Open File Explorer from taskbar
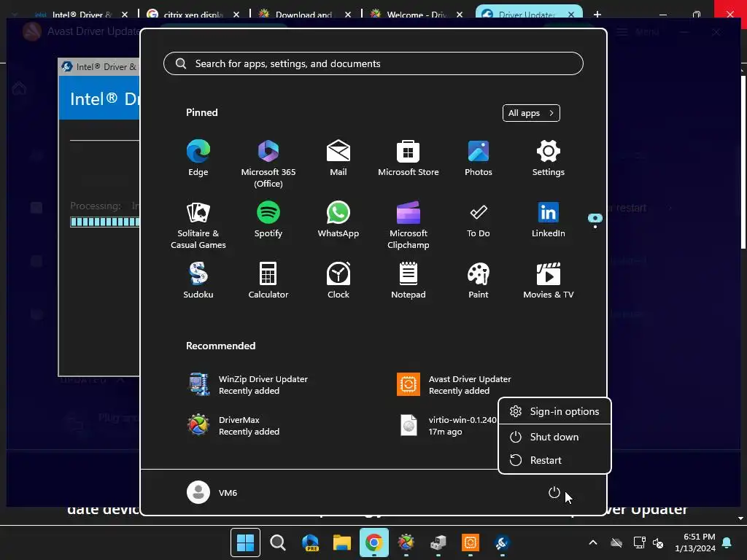This screenshot has width=747, height=560. coord(342,542)
